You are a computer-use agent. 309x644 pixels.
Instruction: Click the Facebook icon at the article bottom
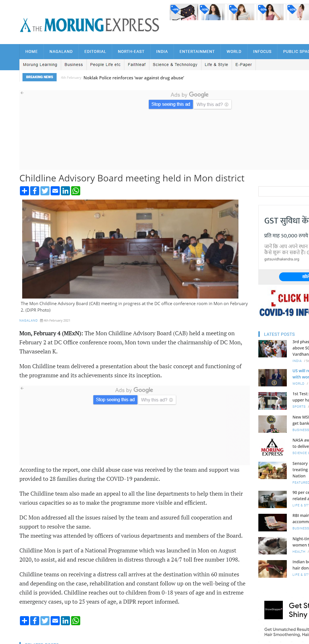35,620
